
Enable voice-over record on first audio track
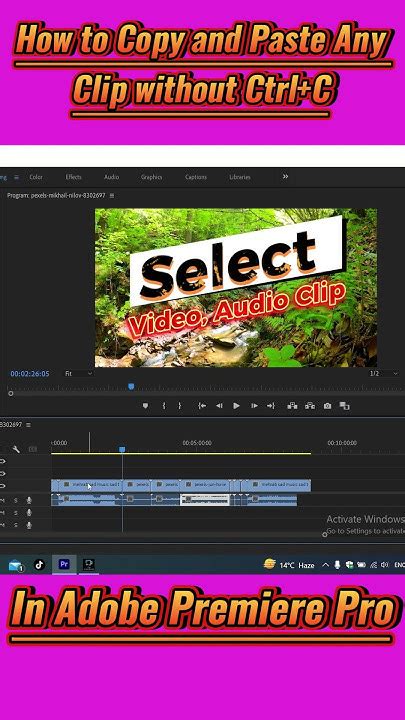click(29, 500)
